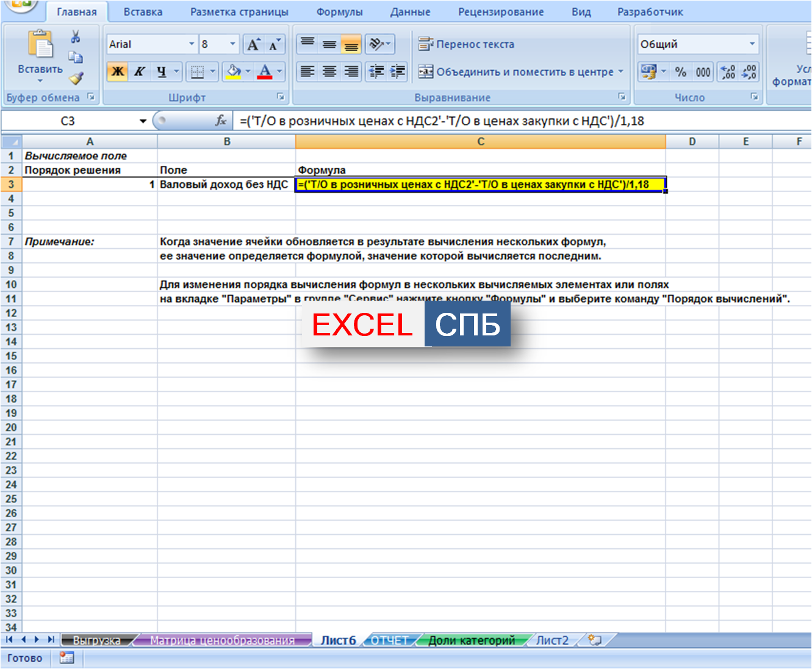This screenshot has height=669, width=812.
Task: Click the Insert Function fx icon
Action: pyautogui.click(x=221, y=121)
